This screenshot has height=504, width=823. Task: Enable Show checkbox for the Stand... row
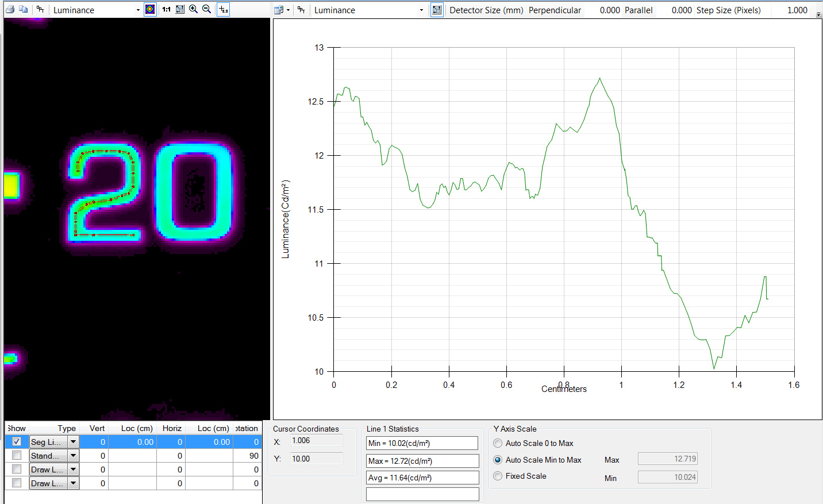pos(17,455)
